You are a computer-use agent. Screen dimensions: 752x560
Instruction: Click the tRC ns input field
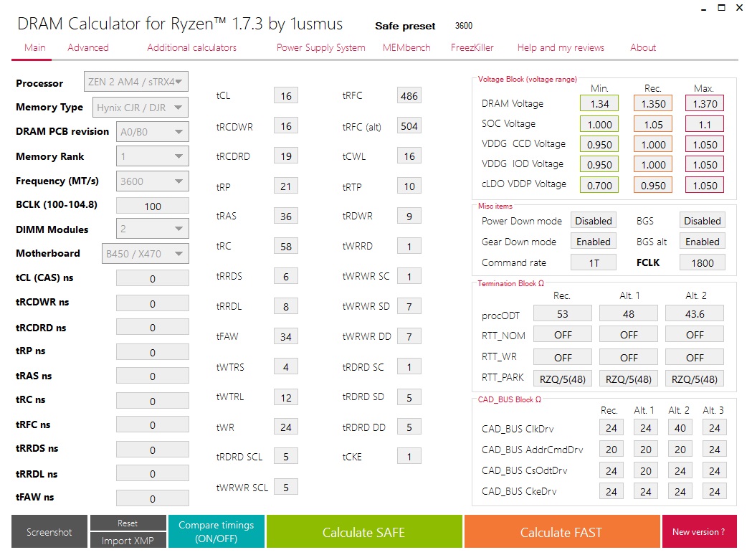[x=153, y=401]
